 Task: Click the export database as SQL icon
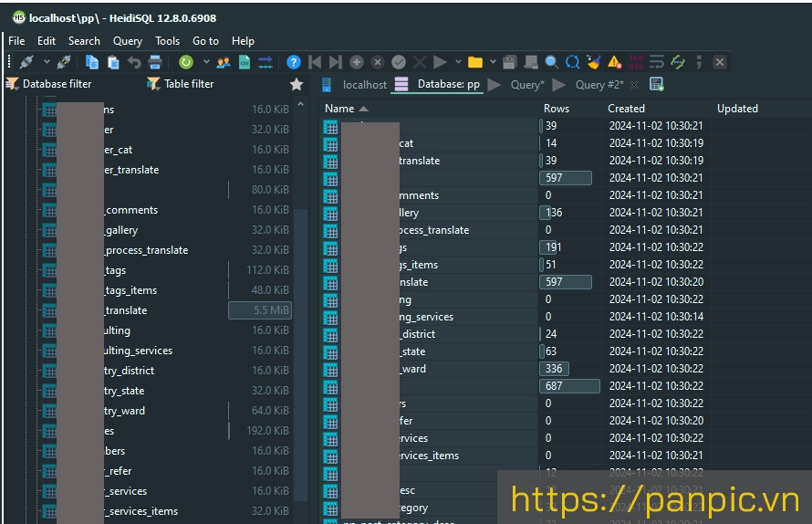coord(265,62)
